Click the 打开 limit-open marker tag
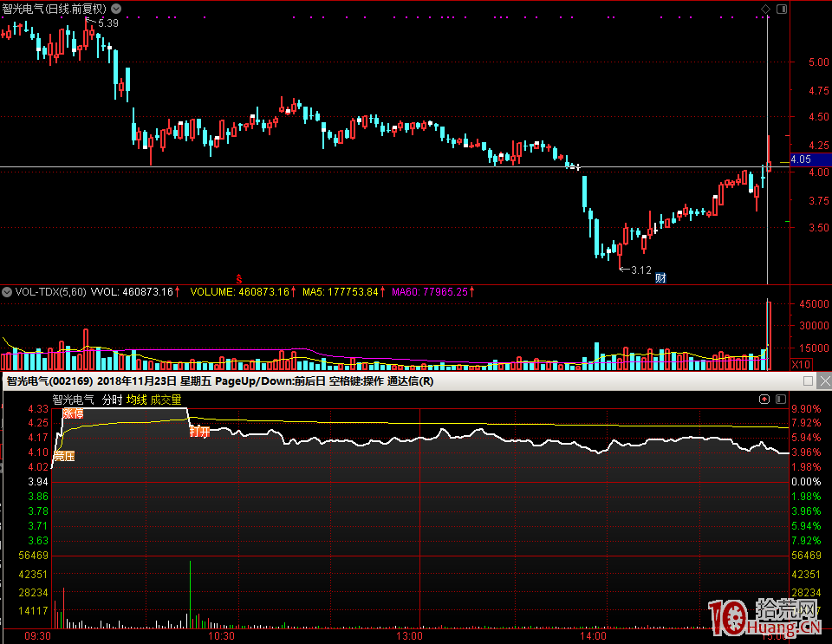This screenshot has width=832, height=644. [x=200, y=432]
